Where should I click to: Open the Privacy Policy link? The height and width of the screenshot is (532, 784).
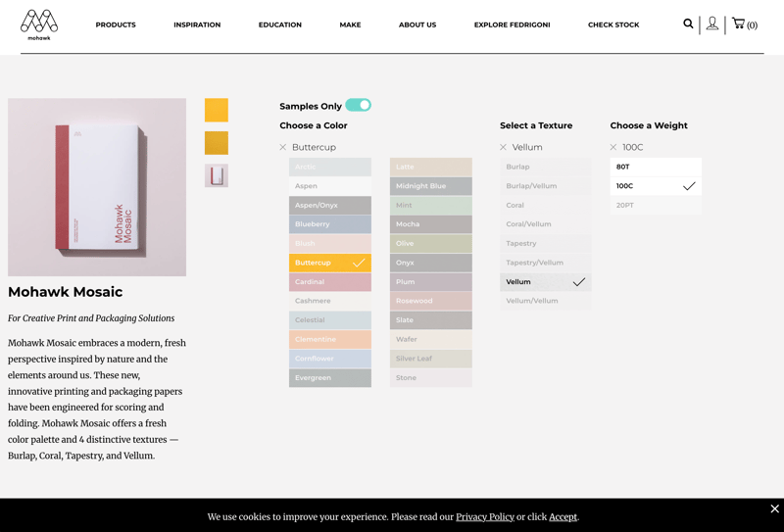484,517
